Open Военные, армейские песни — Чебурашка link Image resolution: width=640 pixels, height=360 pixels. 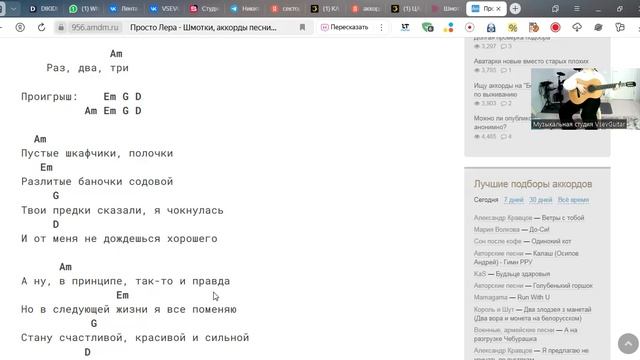525,334
